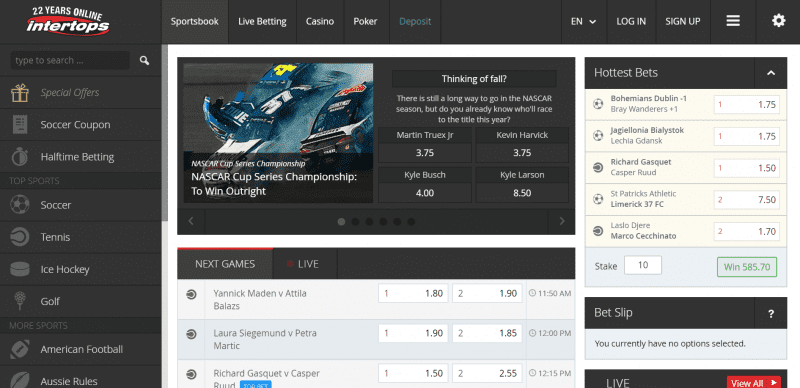The width and height of the screenshot is (800, 388).
Task: Click the SIGN UP link
Action: tap(683, 21)
